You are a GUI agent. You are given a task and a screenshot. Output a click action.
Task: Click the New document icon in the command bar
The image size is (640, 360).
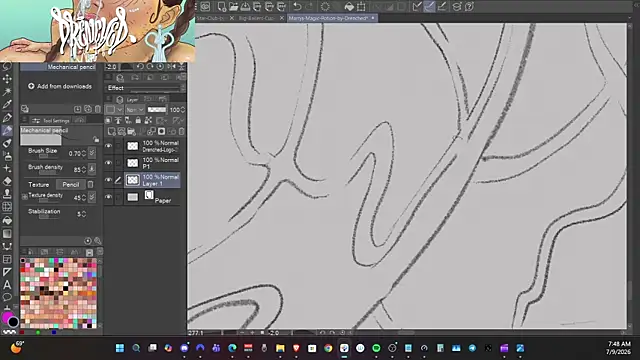[x=222, y=7]
